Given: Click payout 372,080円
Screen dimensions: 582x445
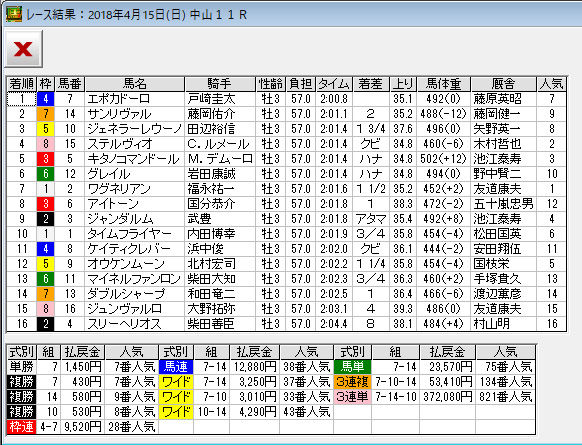Looking at the screenshot, I should (x=448, y=397).
